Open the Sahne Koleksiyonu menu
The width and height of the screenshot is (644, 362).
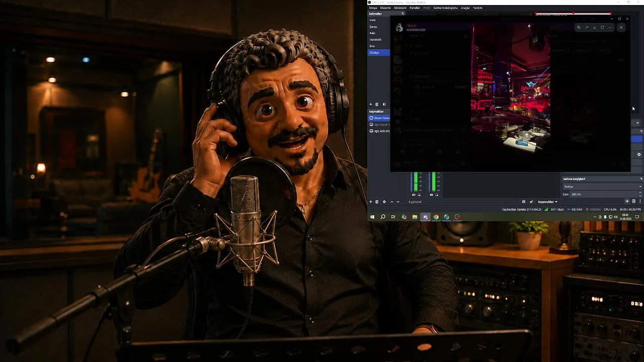pyautogui.click(x=445, y=8)
